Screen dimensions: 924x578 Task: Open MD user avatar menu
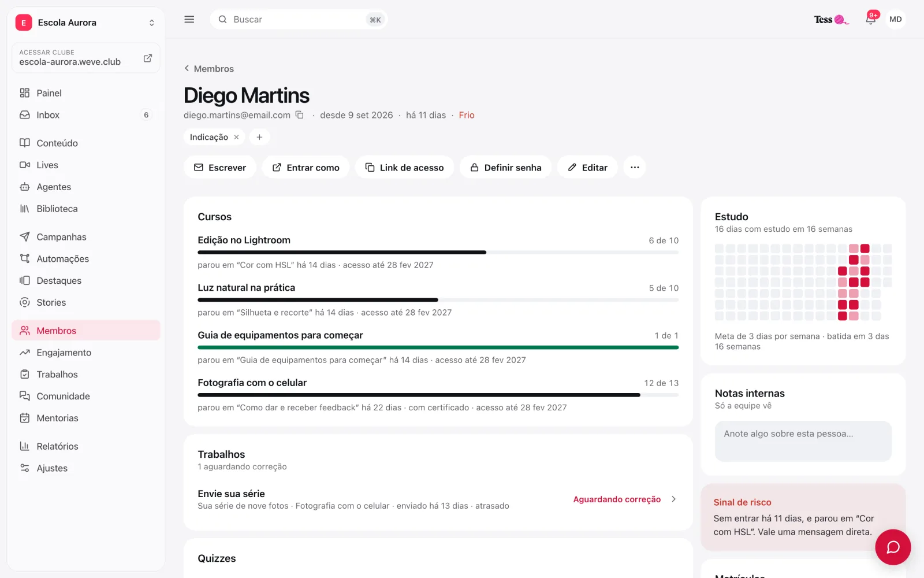895,19
